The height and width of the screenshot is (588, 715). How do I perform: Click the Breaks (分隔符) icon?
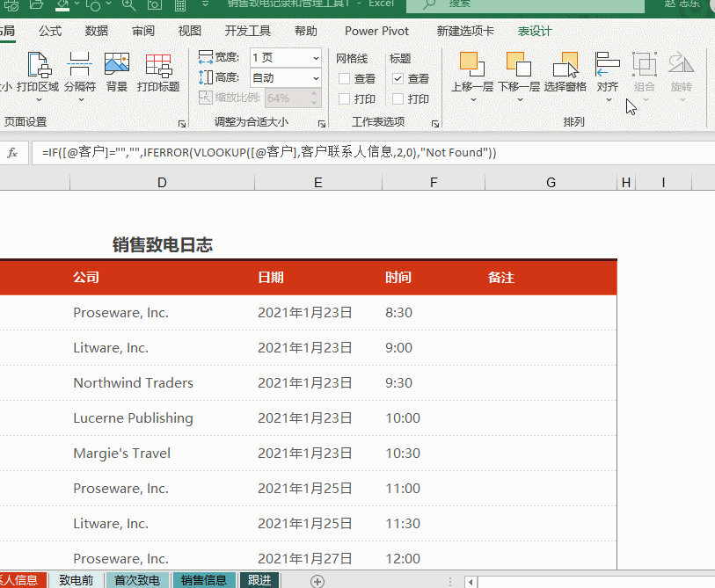[80, 64]
